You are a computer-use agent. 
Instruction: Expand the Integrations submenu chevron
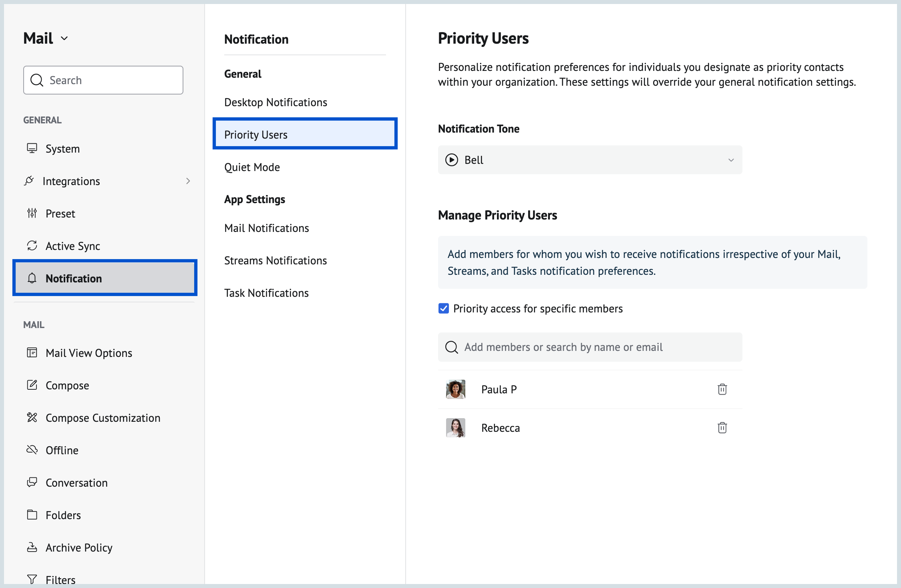[x=188, y=181]
